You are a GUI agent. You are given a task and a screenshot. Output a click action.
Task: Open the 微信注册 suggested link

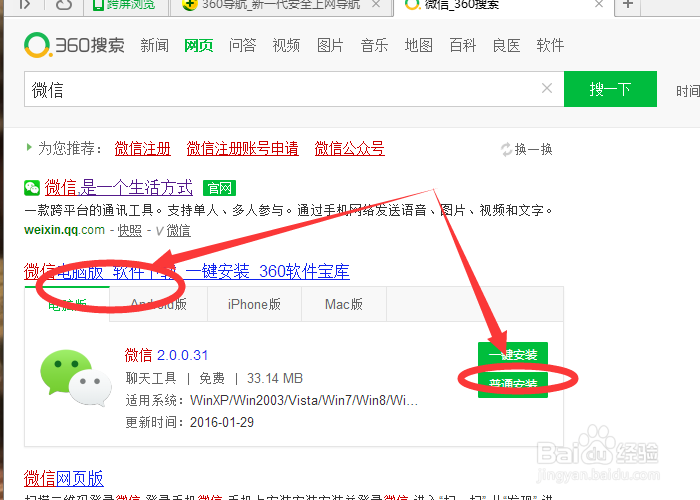(x=142, y=149)
